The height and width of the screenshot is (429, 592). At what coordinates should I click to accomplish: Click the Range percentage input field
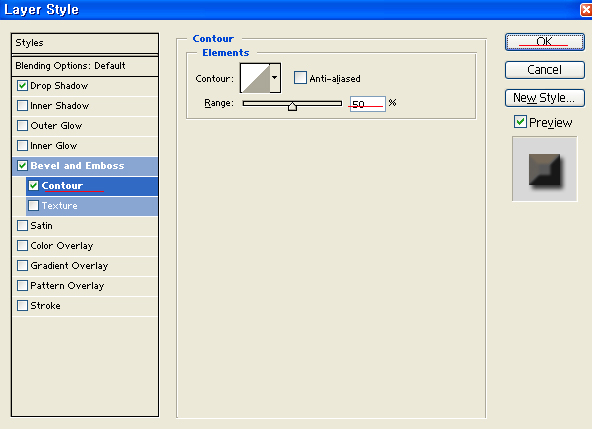(367, 103)
